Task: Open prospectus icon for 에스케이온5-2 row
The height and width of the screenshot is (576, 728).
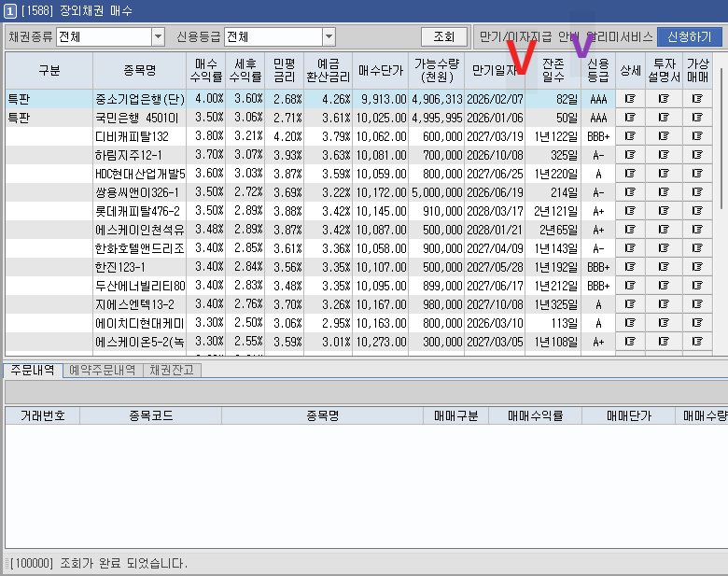Action: [x=664, y=342]
